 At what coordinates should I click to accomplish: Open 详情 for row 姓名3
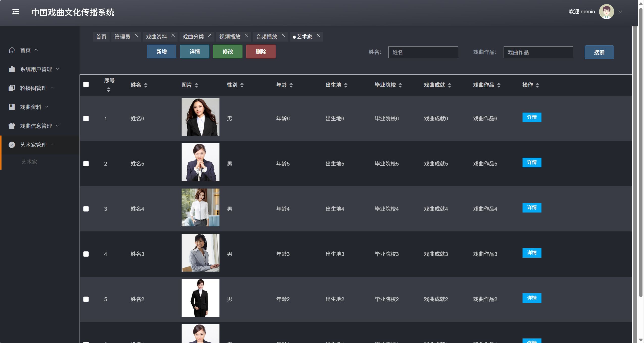[532, 253]
